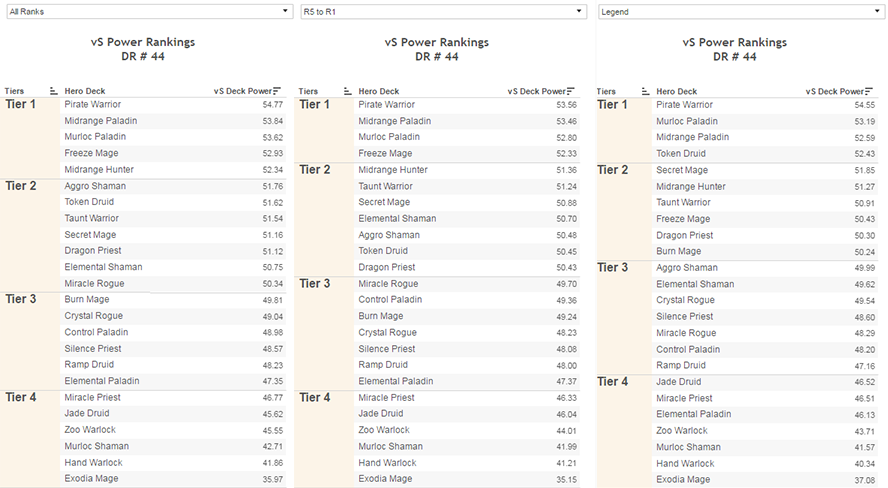
Task: Select Pirate Warrior in All Ranks table
Action: [93, 104]
